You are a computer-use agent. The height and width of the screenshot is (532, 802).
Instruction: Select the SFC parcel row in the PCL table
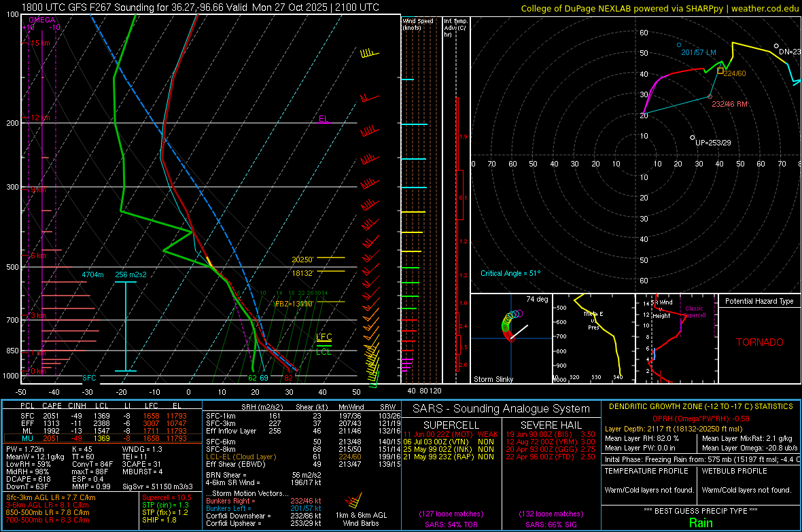point(103,416)
